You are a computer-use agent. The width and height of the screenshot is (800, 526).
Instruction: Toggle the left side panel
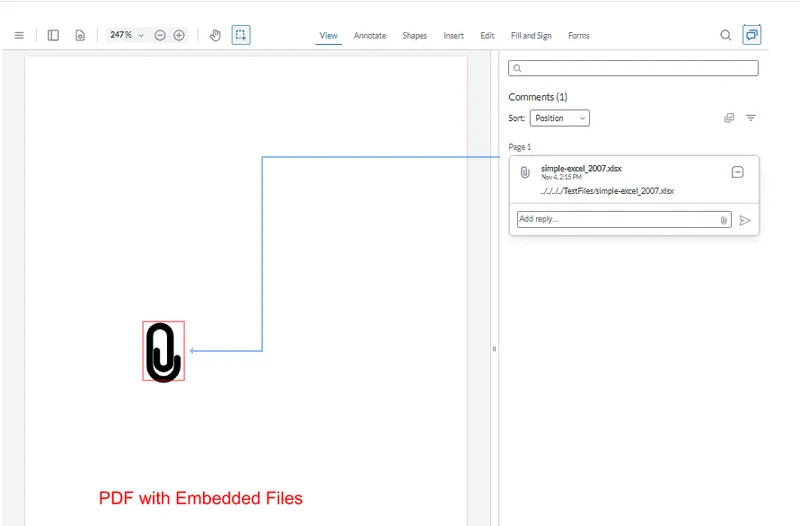(x=53, y=35)
